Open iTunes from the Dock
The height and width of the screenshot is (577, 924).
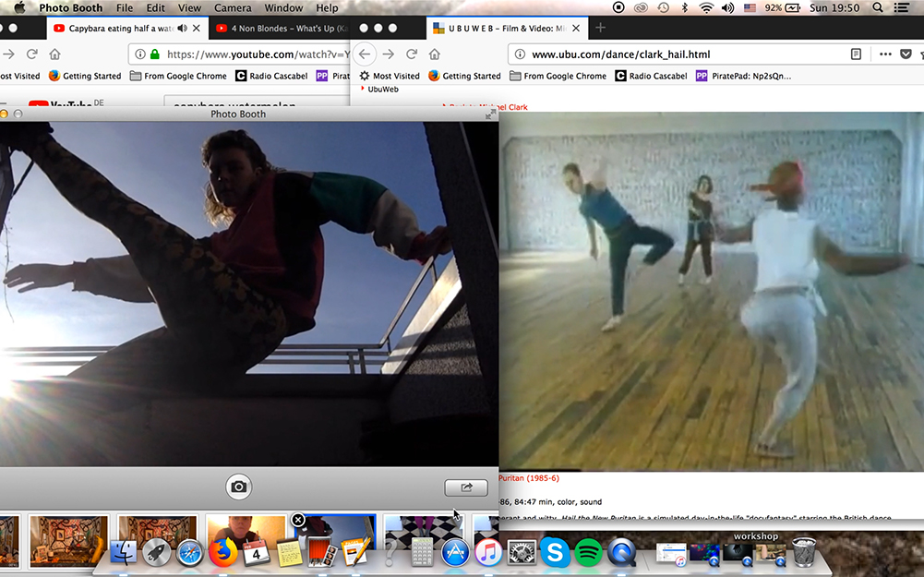click(x=488, y=553)
